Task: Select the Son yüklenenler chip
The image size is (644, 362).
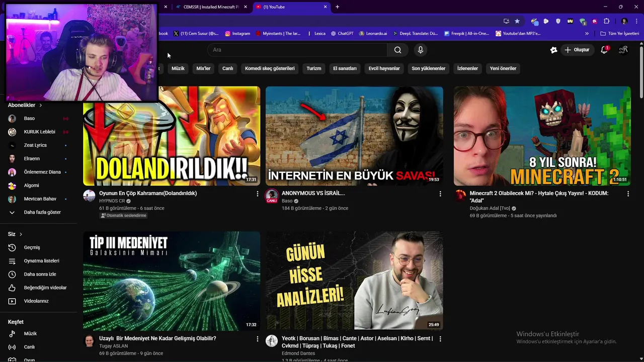Action: point(429,68)
